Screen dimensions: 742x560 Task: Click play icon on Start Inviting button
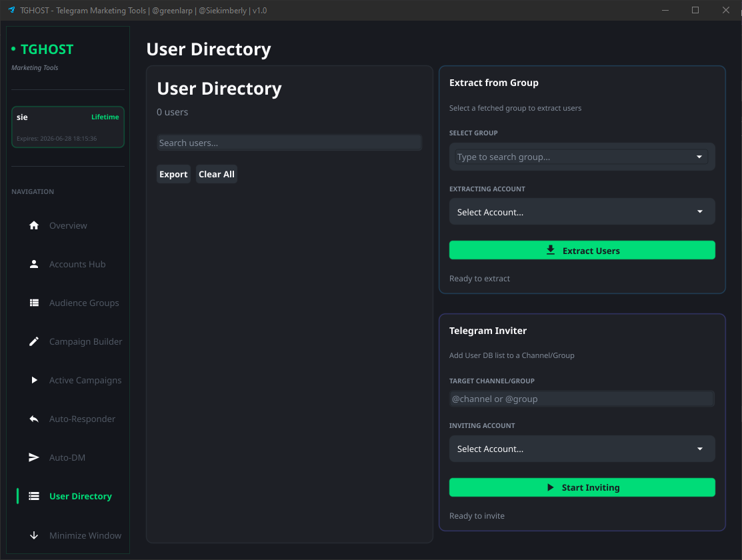pos(551,487)
